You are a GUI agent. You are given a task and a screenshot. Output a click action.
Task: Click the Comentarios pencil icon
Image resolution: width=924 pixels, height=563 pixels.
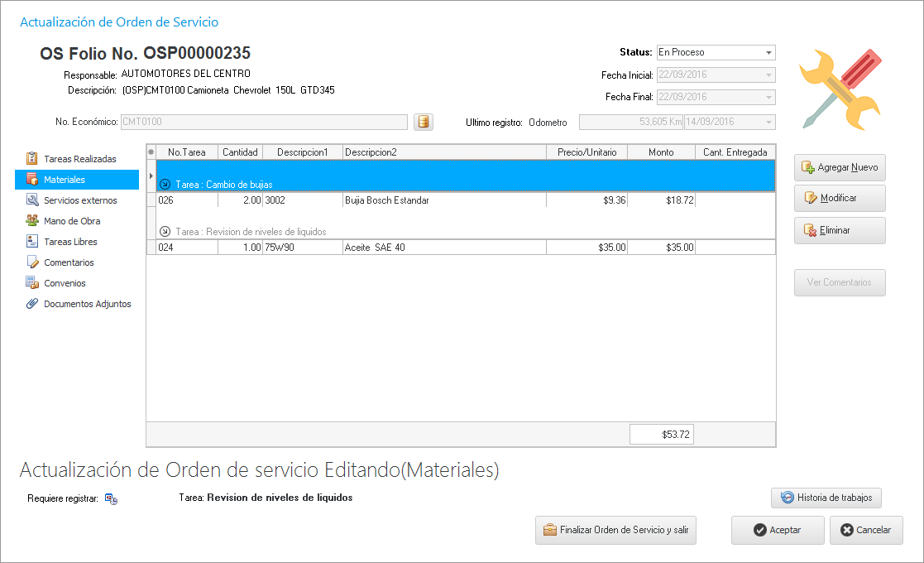click(x=32, y=262)
